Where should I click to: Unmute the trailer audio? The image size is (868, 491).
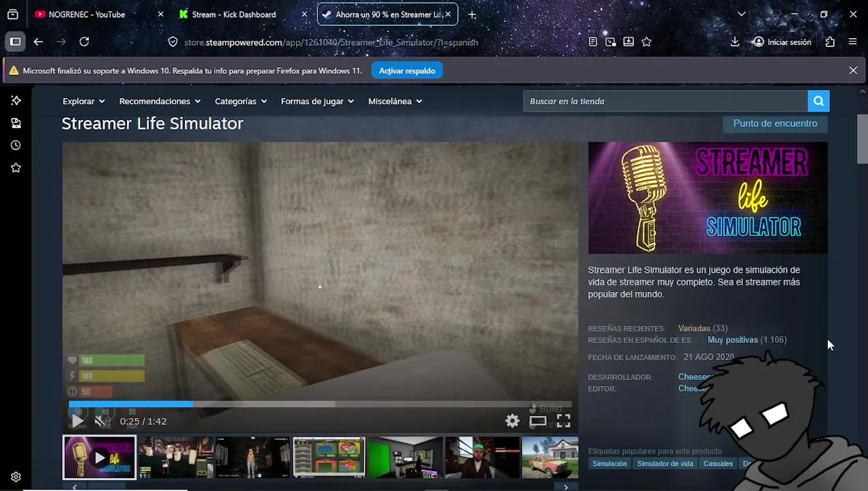pos(102,421)
